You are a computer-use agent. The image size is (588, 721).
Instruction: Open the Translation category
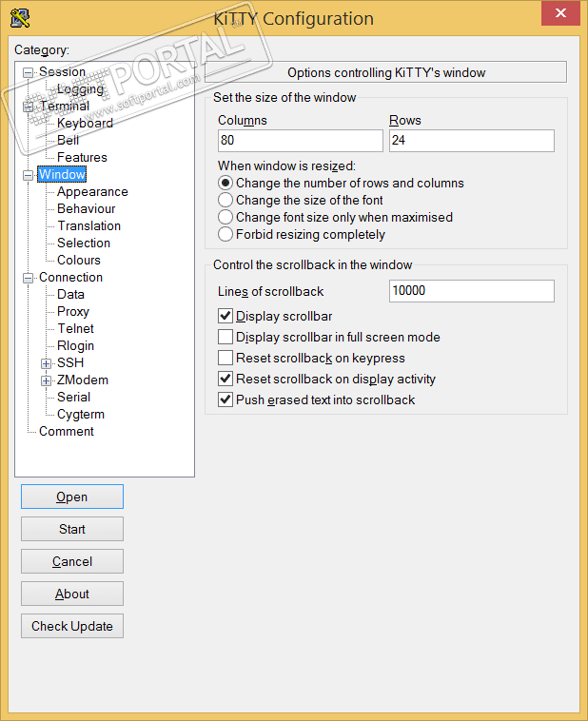89,225
